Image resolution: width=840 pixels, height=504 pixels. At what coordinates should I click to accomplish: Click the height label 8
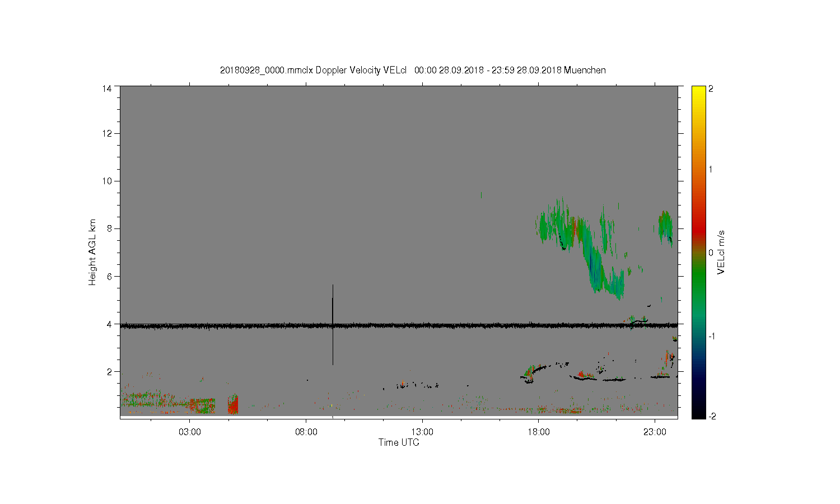point(109,228)
